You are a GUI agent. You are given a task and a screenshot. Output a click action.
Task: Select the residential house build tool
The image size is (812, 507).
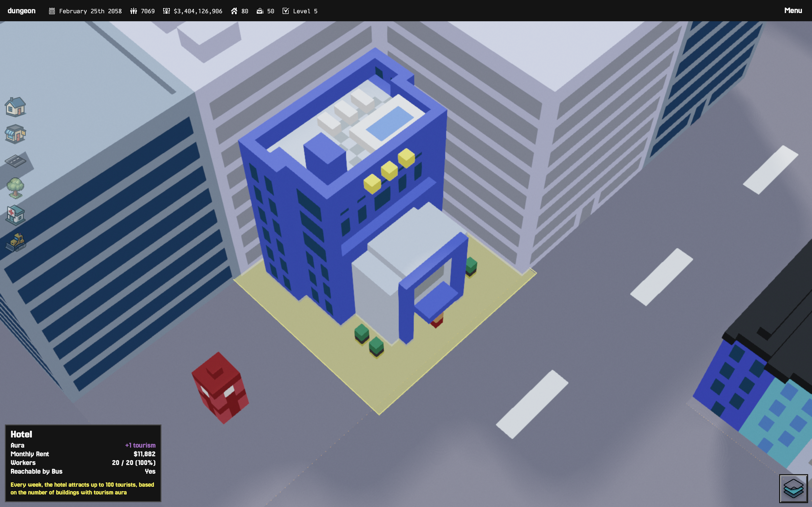pos(15,107)
